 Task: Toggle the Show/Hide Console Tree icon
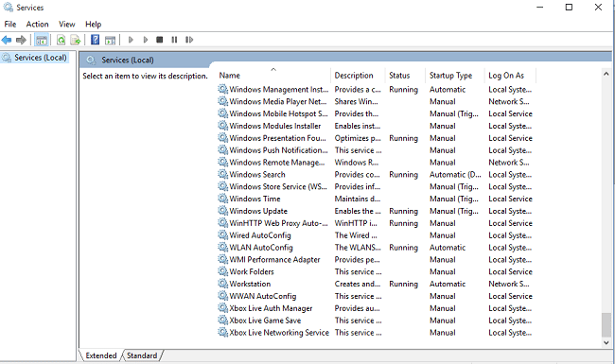pyautogui.click(x=42, y=40)
